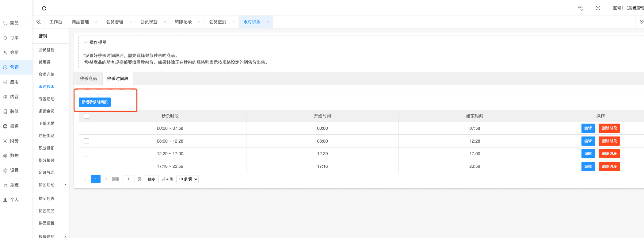This screenshot has width=644, height=238.
Task: Close the 会员签到 tab
Action: pyautogui.click(x=234, y=22)
